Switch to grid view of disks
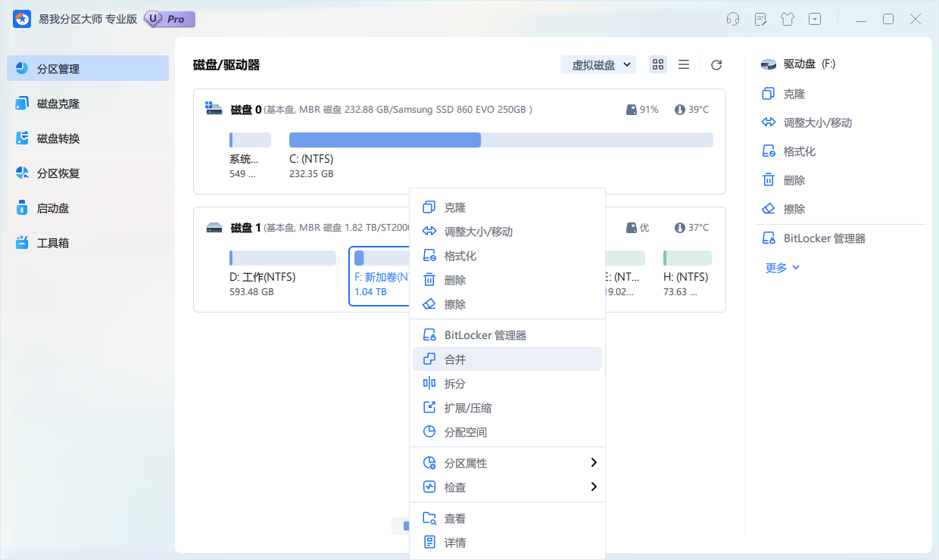 point(657,64)
